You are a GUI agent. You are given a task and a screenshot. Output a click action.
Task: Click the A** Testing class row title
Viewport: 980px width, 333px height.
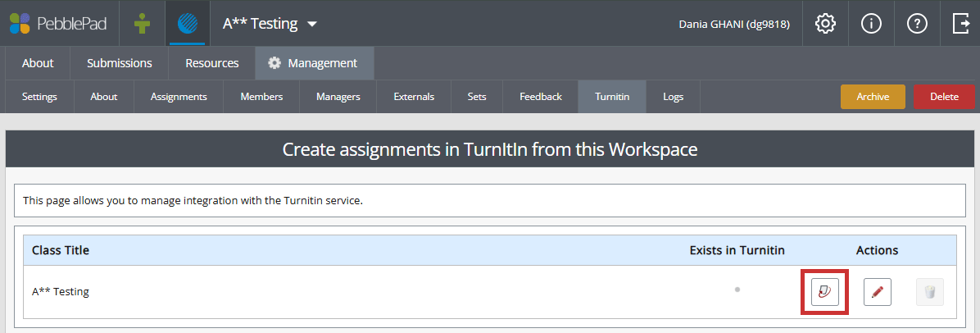(60, 292)
